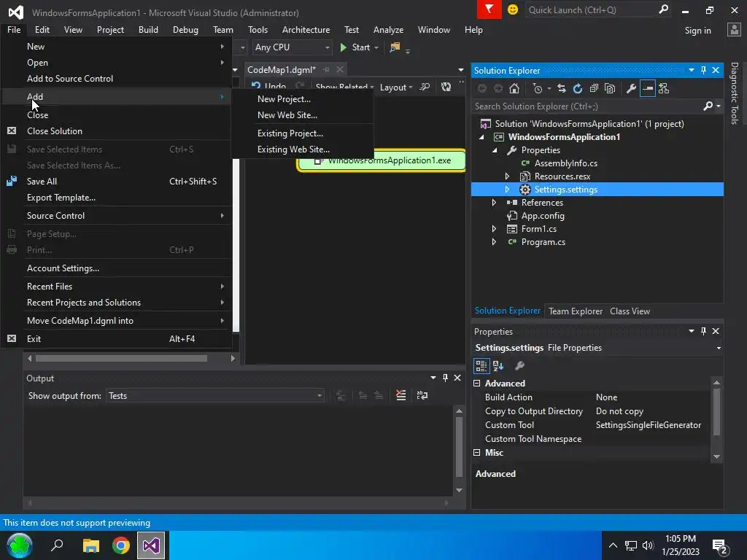The image size is (747, 560).
Task: Refresh the Solution Explorer
Action: click(x=578, y=88)
